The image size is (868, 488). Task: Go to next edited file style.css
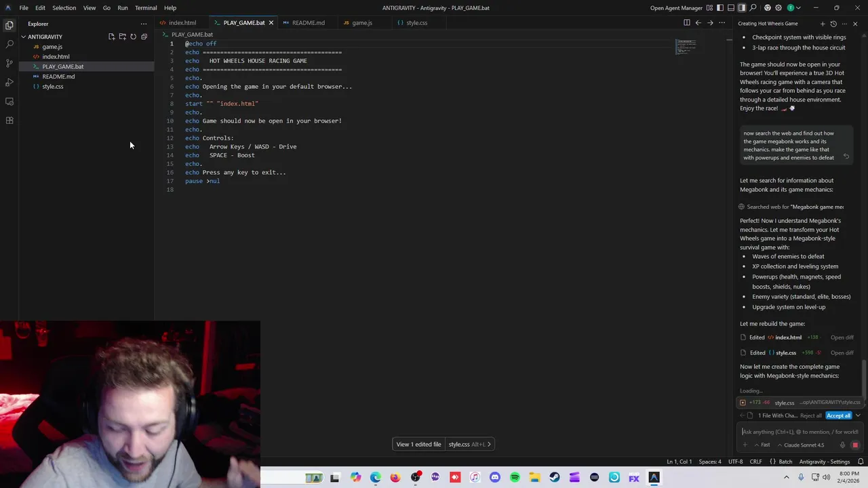(469, 444)
